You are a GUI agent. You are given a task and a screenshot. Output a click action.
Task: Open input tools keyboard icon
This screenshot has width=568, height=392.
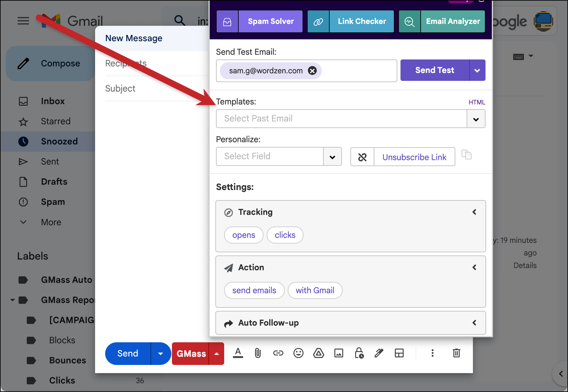tap(519, 57)
